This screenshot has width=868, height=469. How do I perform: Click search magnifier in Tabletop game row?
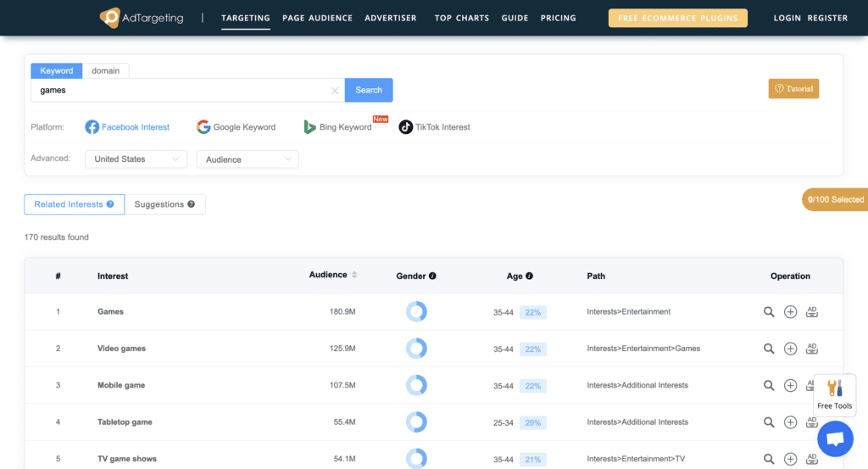769,422
